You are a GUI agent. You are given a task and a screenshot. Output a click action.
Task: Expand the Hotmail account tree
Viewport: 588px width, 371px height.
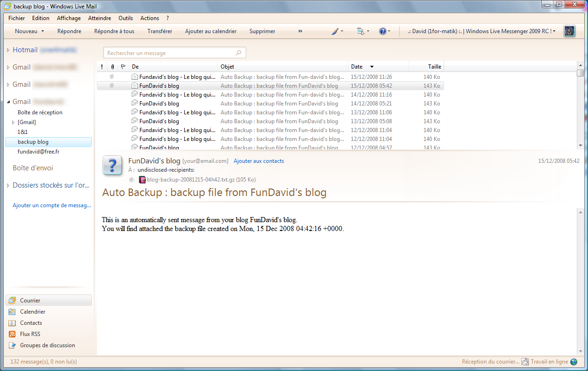(x=8, y=50)
